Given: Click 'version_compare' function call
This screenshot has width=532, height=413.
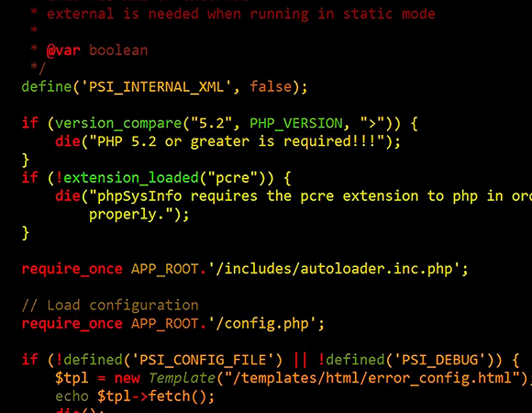Looking at the screenshot, I should point(118,124).
